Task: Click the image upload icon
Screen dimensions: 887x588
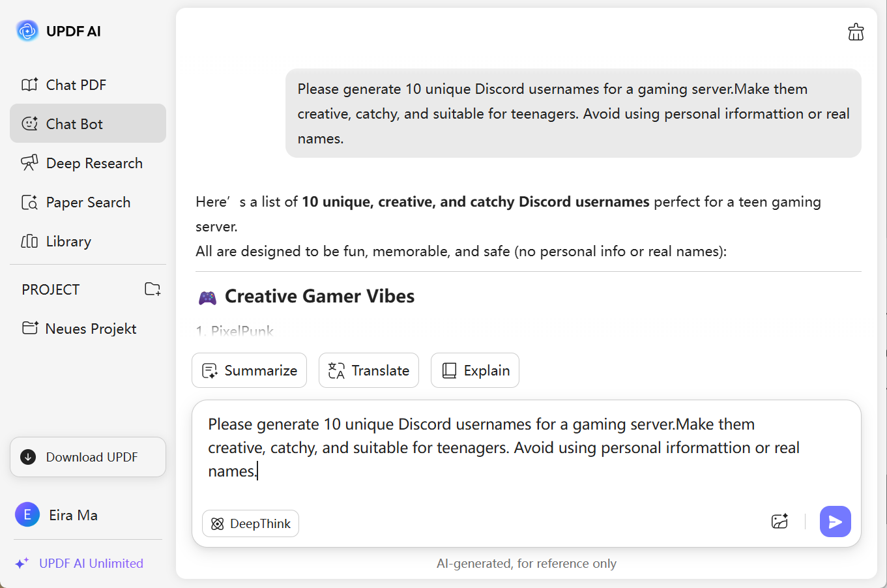Action: (779, 522)
